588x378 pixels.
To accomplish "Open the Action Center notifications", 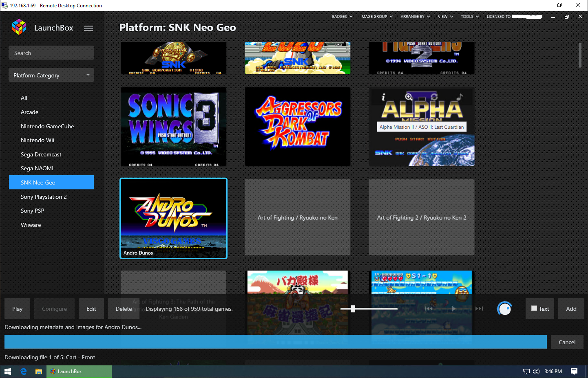I will pyautogui.click(x=574, y=371).
